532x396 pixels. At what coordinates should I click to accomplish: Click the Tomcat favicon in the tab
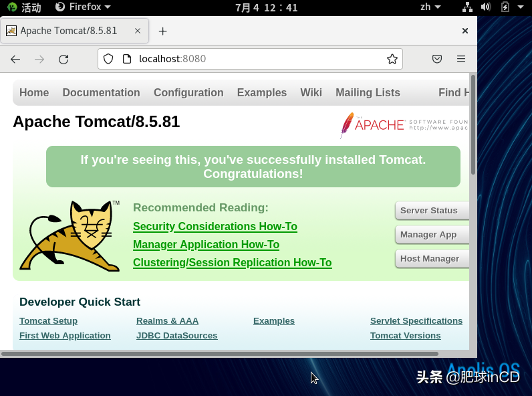coord(11,31)
